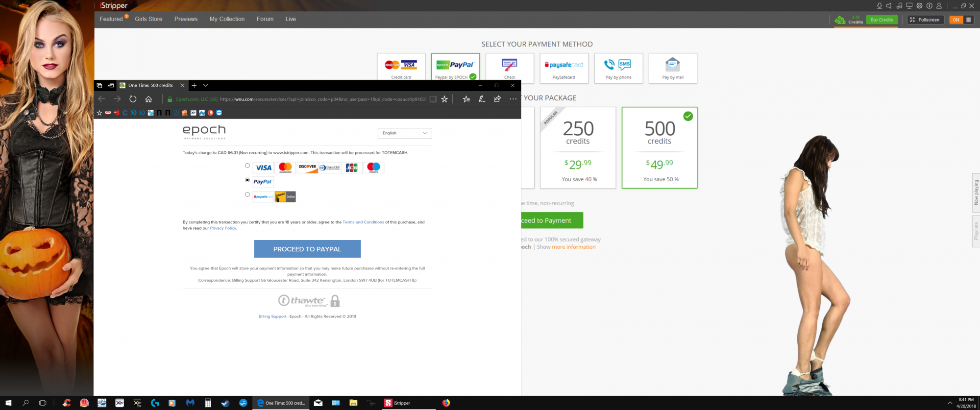Open the English language dropdown
The width and height of the screenshot is (980, 410).
click(405, 133)
